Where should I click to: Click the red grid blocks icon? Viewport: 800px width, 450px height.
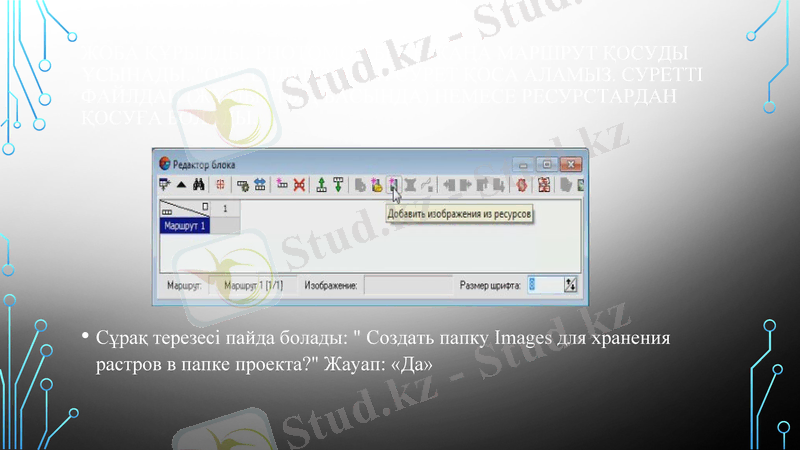(544, 185)
